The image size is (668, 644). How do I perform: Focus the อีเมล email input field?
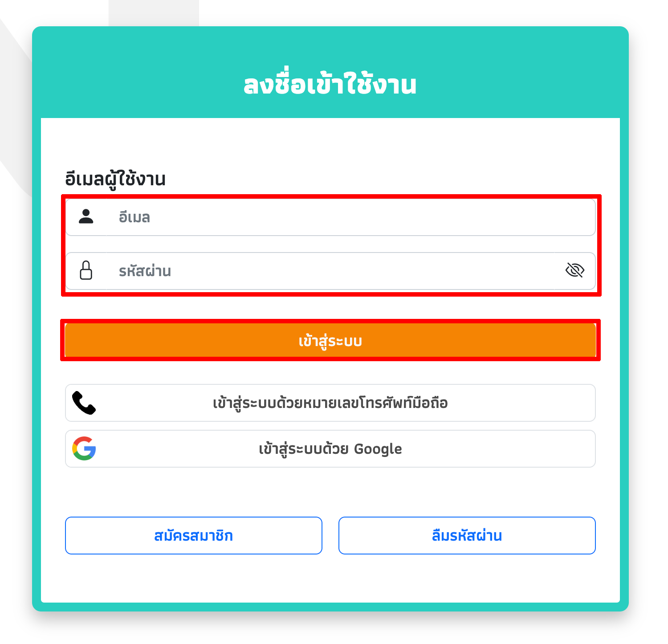[350, 217]
